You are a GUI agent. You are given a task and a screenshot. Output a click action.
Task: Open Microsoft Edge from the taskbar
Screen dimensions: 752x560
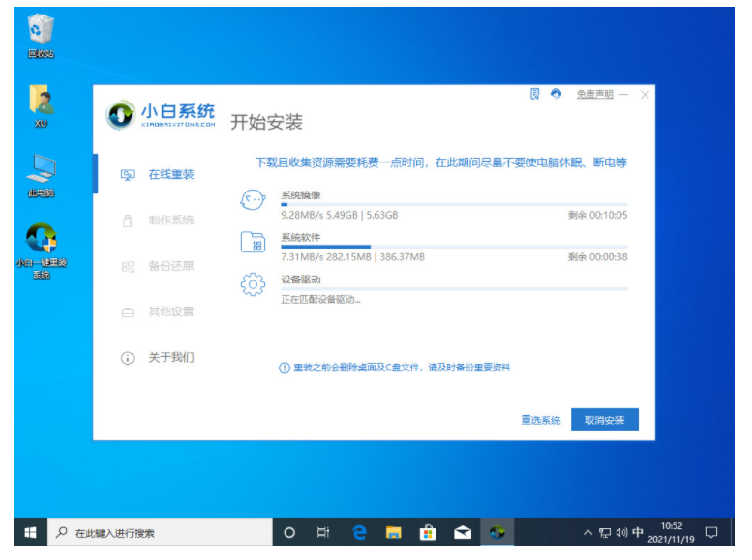point(358,532)
